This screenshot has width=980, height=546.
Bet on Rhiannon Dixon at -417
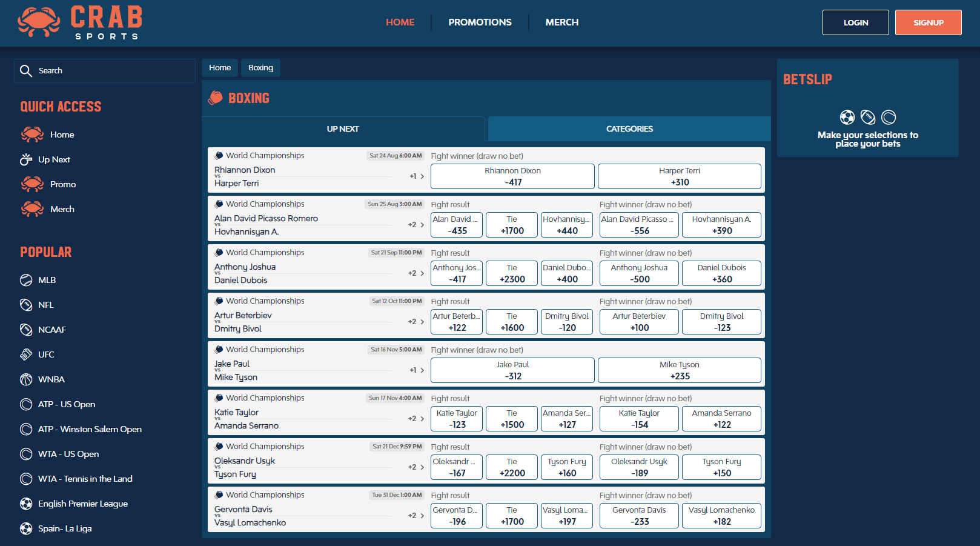click(x=512, y=176)
